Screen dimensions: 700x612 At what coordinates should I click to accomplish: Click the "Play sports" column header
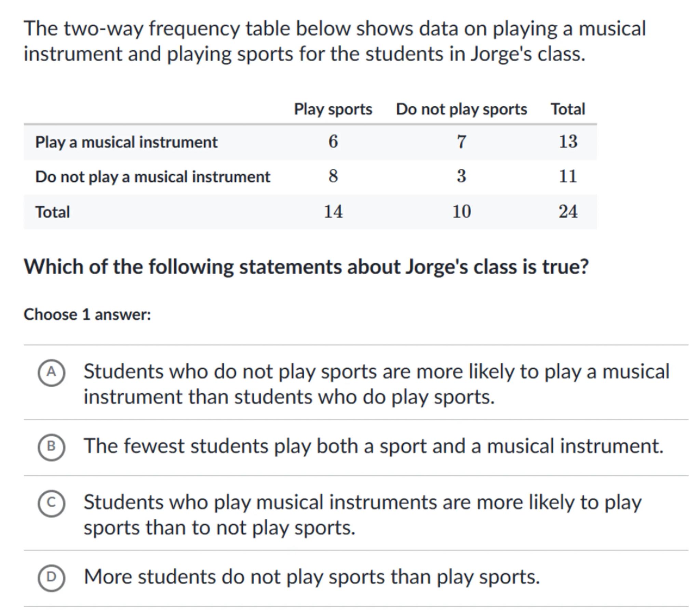(x=333, y=109)
